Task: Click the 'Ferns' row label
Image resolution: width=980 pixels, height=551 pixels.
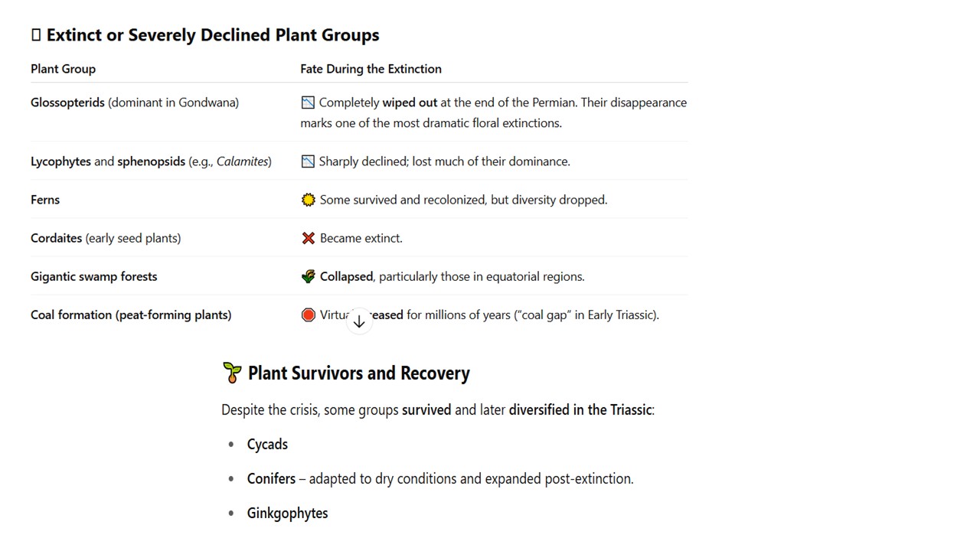Action: 45,200
